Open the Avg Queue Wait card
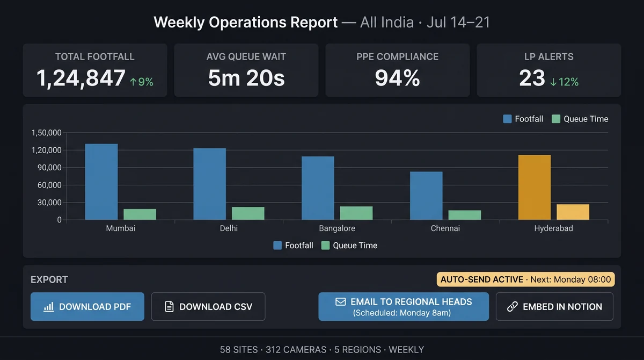This screenshot has height=360, width=644. [x=246, y=70]
